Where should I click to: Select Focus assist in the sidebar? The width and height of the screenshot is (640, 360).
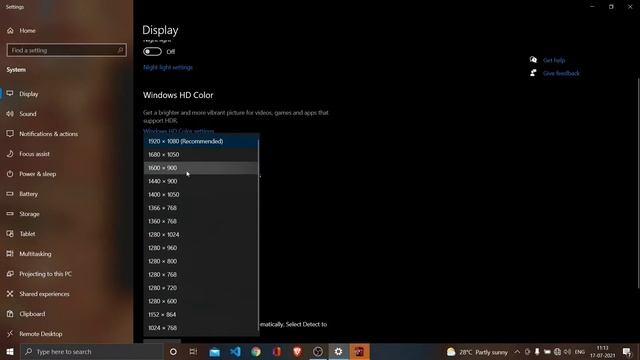pos(34,154)
